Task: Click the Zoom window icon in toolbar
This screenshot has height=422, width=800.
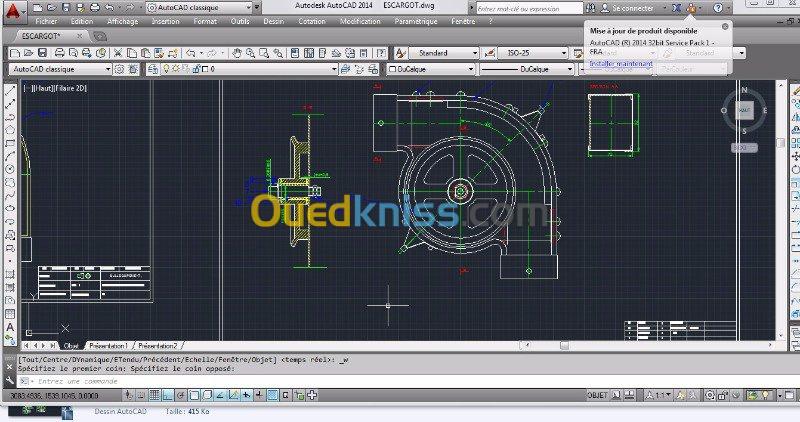Action: click(264, 53)
